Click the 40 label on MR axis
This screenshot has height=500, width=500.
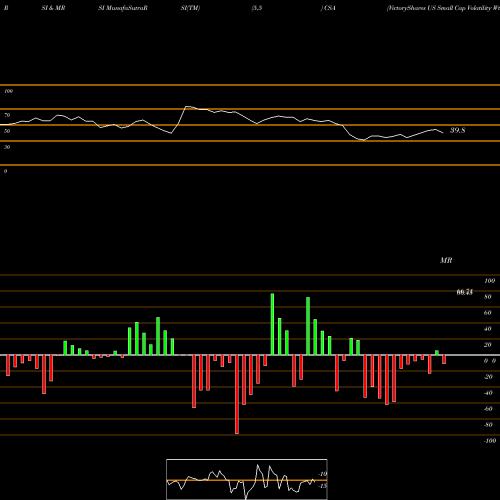(x=487, y=329)
